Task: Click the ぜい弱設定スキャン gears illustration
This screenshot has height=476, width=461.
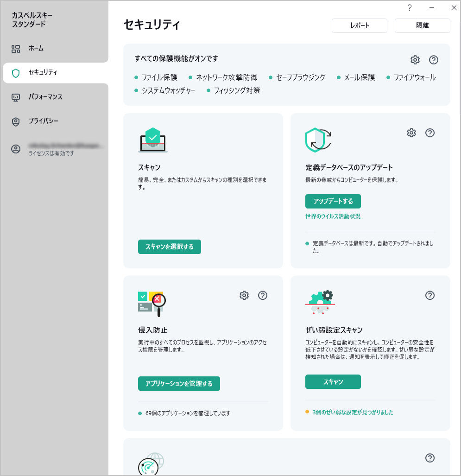Action: (x=320, y=302)
